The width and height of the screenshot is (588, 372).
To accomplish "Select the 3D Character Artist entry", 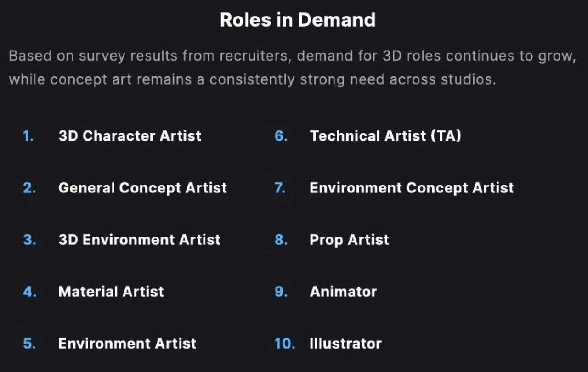I will (130, 136).
